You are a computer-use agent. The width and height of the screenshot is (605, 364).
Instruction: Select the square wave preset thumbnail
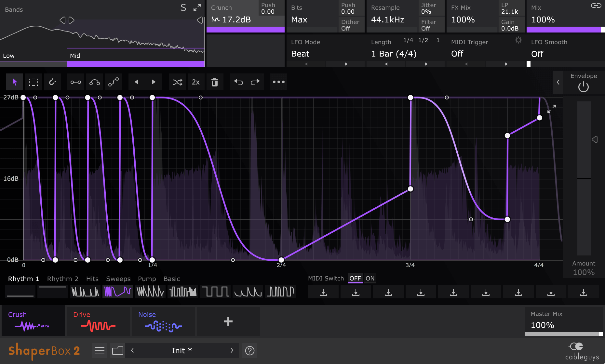pos(215,292)
